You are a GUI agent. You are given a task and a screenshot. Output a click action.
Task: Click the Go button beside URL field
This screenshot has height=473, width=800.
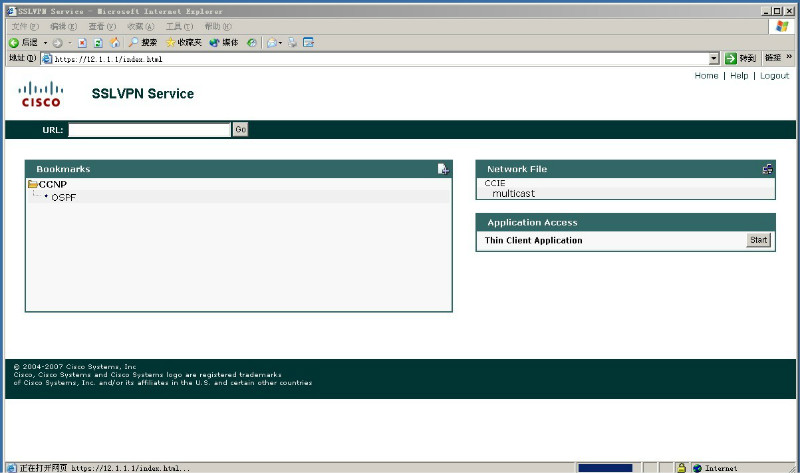click(240, 130)
